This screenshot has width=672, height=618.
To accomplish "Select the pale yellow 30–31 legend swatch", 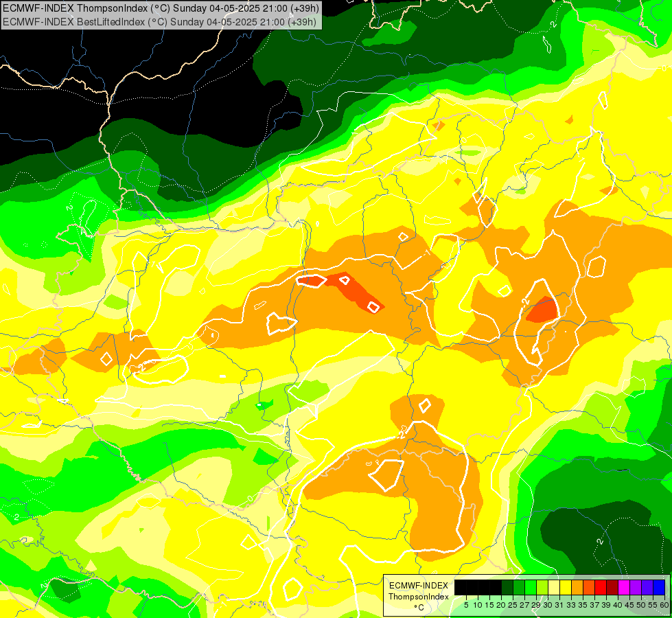I will click(554, 588).
